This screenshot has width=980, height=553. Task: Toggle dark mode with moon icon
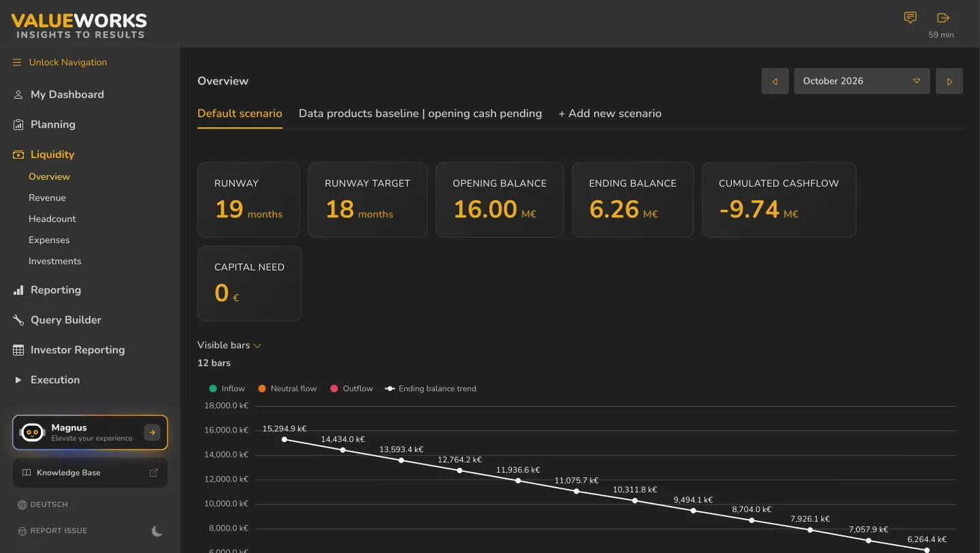[x=157, y=531]
